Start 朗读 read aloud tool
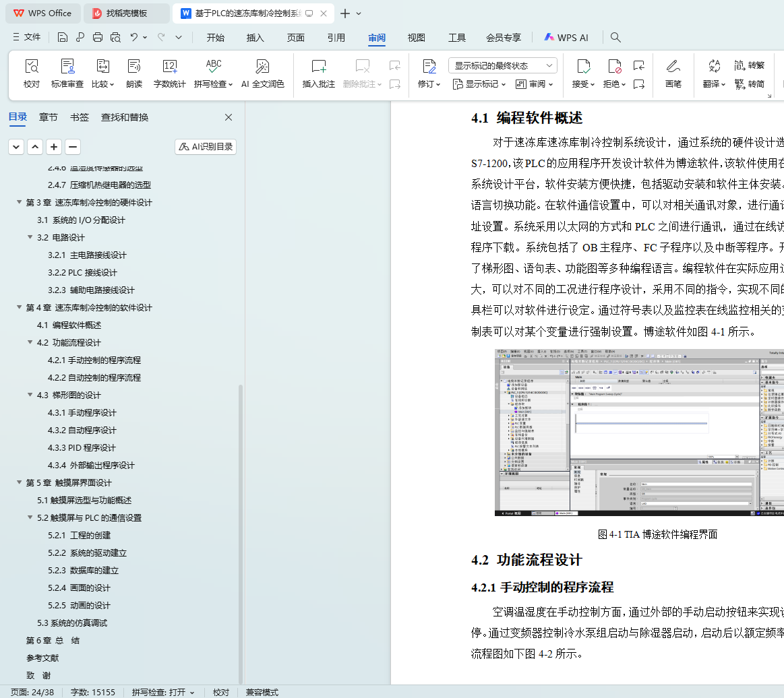Image resolution: width=784 pixels, height=698 pixels. point(134,73)
